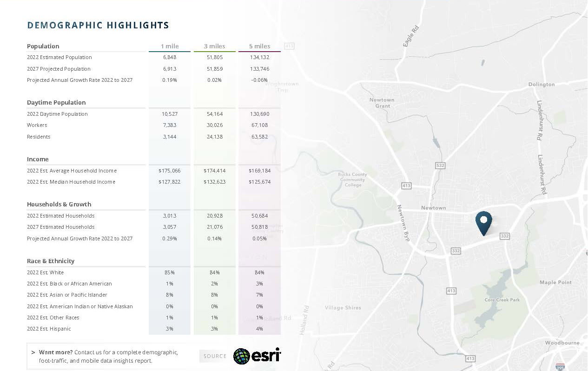This screenshot has width=588, height=371.
Task: Click the "Households & Growth" section heading
Action: pyautogui.click(x=59, y=204)
